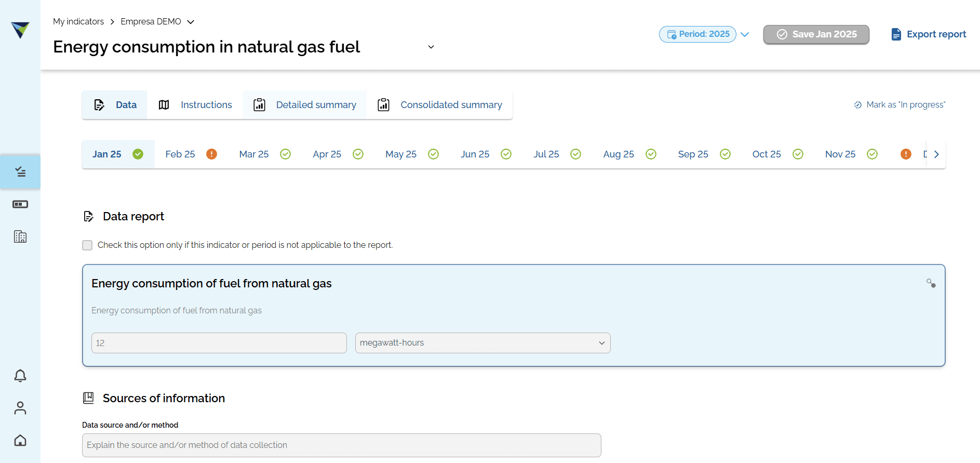Image resolution: width=980 pixels, height=463 pixels.
Task: Select the Jun 25 month tab
Action: [486, 154]
